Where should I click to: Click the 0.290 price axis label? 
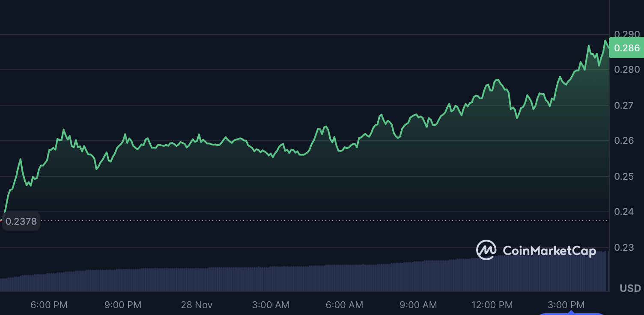click(626, 34)
